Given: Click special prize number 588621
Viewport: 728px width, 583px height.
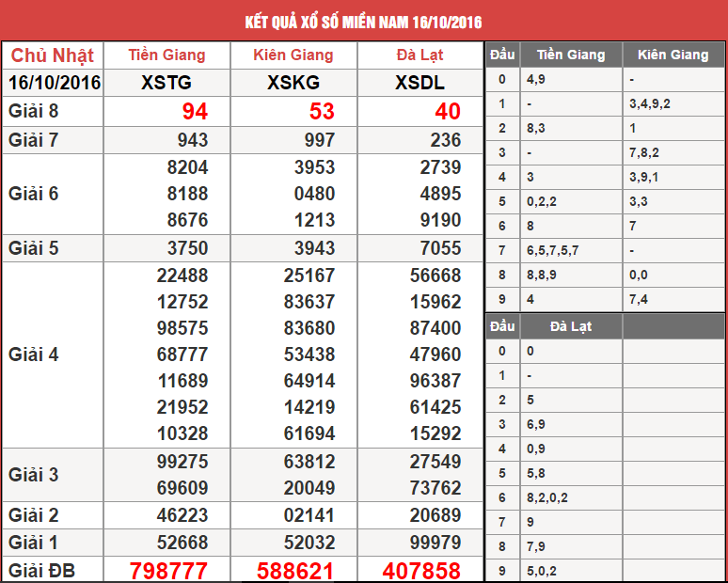Looking at the screenshot, I should click(x=295, y=571).
